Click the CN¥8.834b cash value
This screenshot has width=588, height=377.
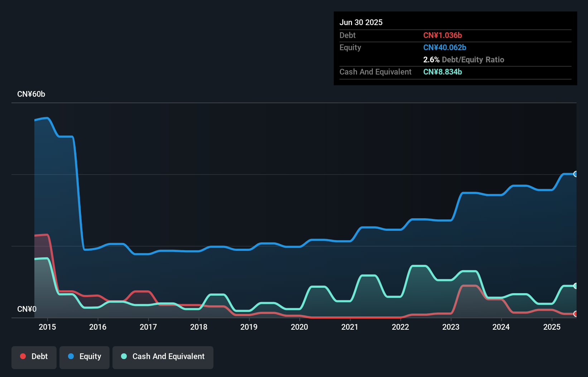[x=443, y=72]
